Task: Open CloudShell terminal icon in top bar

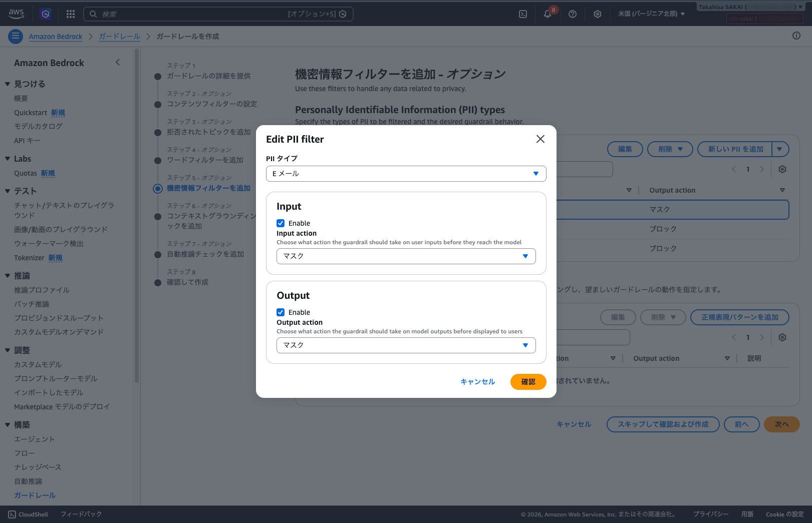Action: (x=523, y=14)
